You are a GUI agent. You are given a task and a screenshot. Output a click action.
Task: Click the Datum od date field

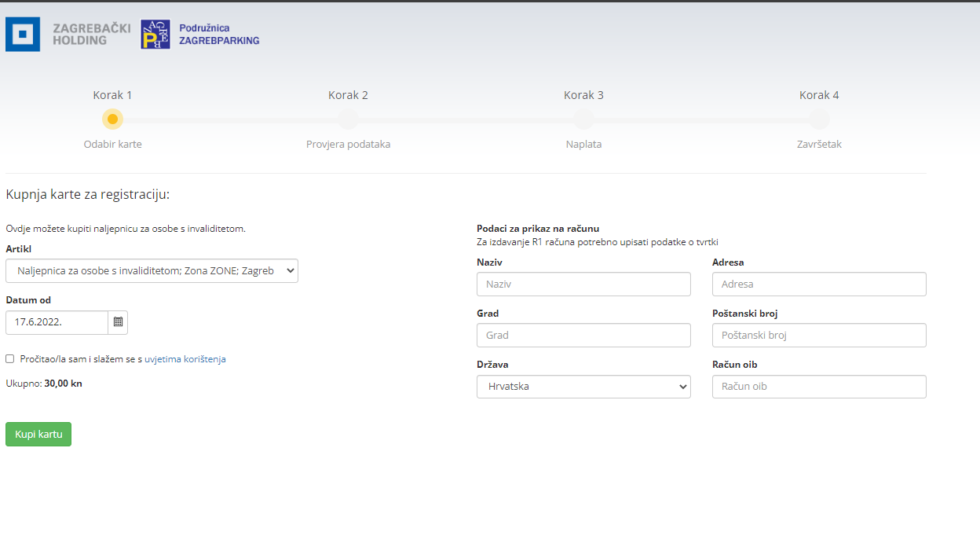(57, 322)
